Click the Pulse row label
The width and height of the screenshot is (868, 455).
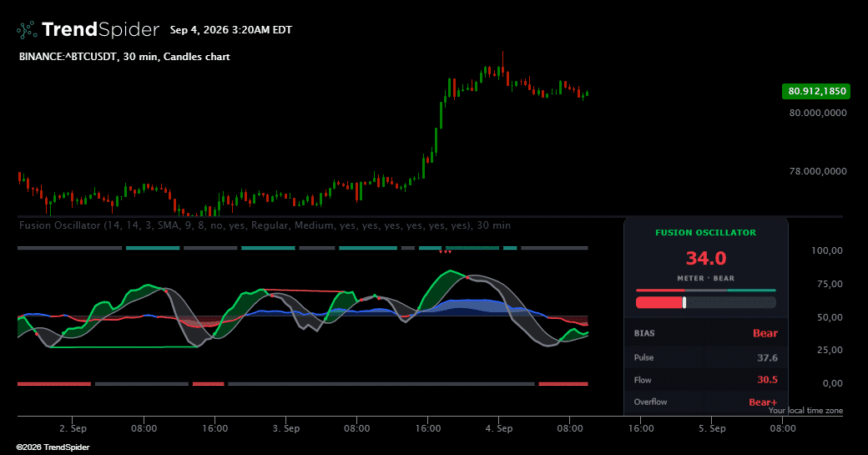(x=643, y=357)
